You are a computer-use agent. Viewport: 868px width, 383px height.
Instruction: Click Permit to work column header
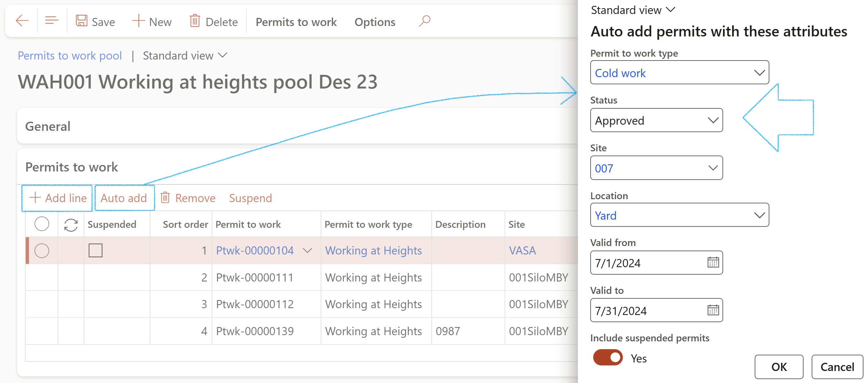point(248,224)
